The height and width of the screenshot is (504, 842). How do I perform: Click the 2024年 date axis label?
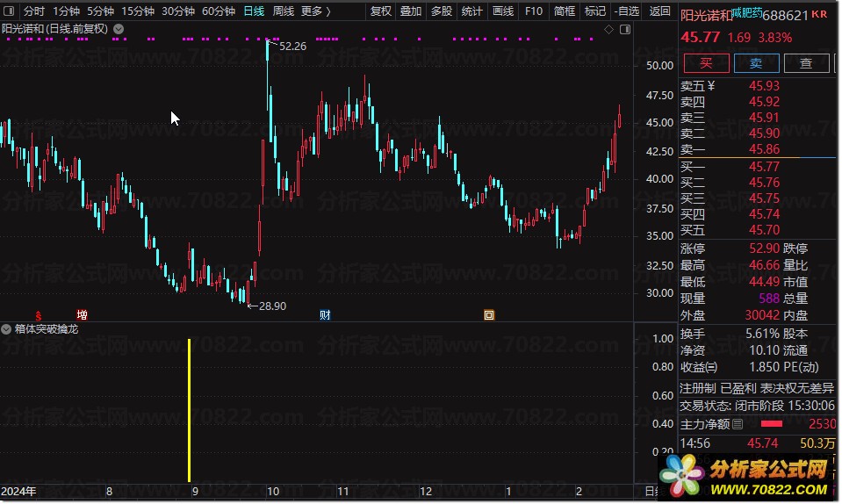pyautogui.click(x=18, y=491)
